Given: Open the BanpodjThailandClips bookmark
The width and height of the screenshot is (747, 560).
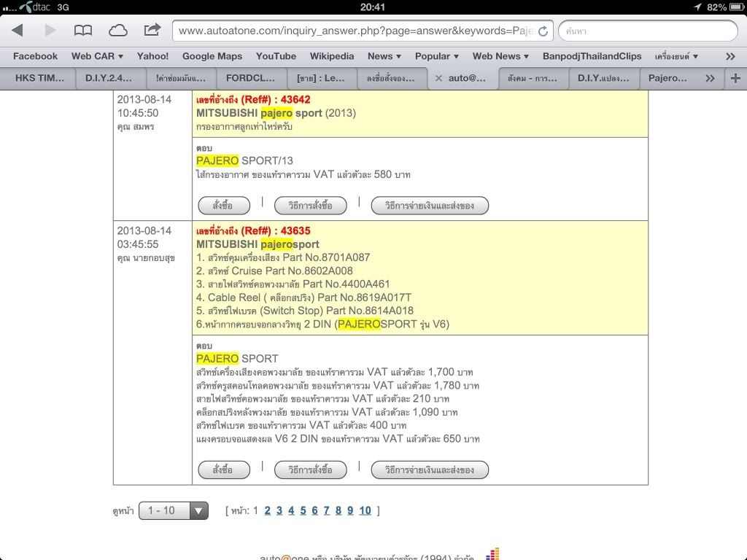Looking at the screenshot, I should point(592,56).
